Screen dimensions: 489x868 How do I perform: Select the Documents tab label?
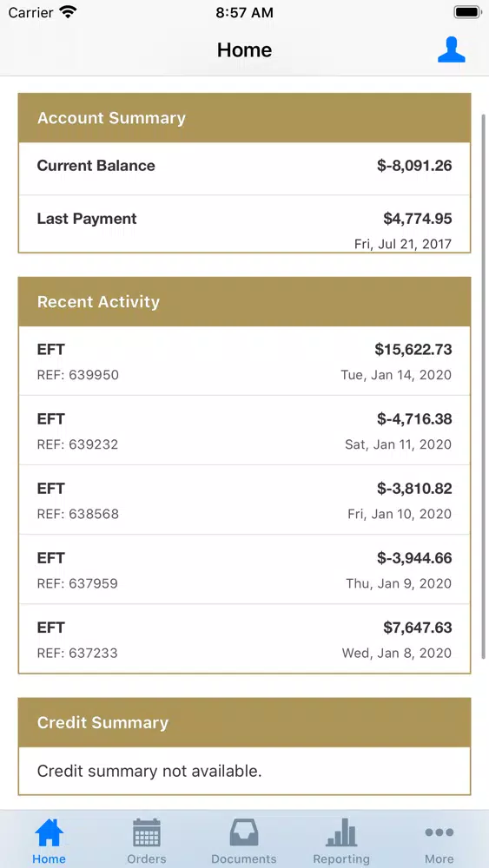[x=244, y=859]
